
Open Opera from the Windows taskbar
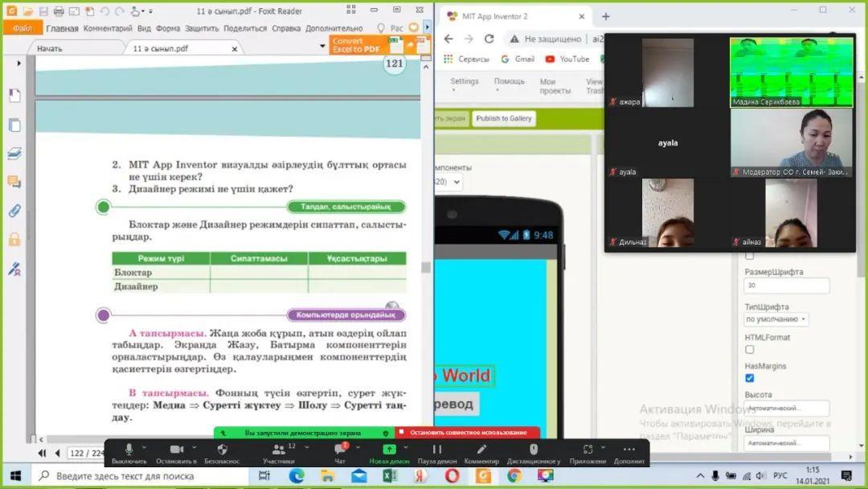click(x=452, y=475)
